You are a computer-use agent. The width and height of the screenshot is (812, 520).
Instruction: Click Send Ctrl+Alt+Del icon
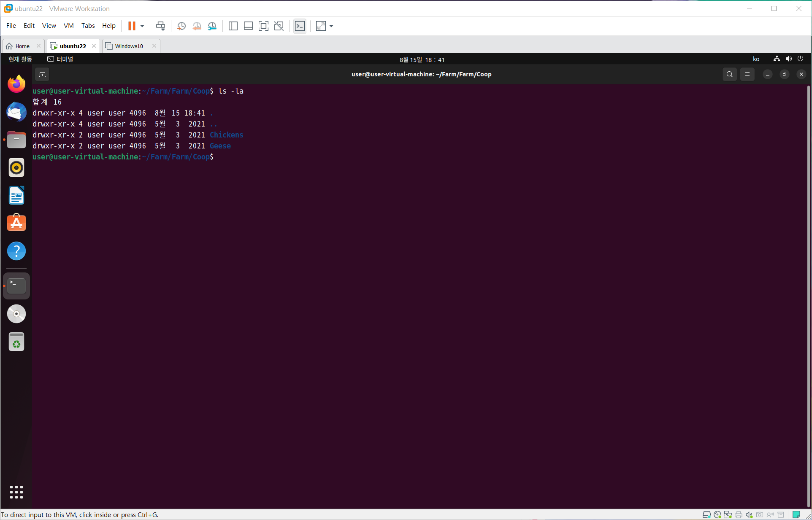160,26
